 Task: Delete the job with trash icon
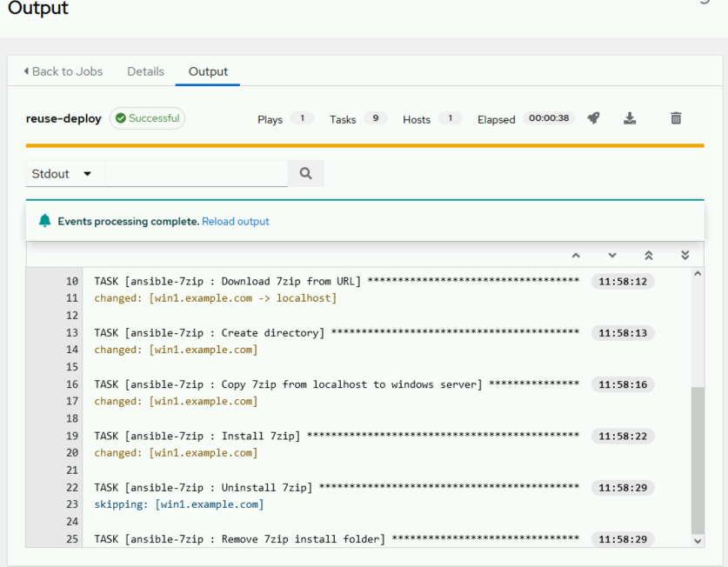(x=676, y=118)
